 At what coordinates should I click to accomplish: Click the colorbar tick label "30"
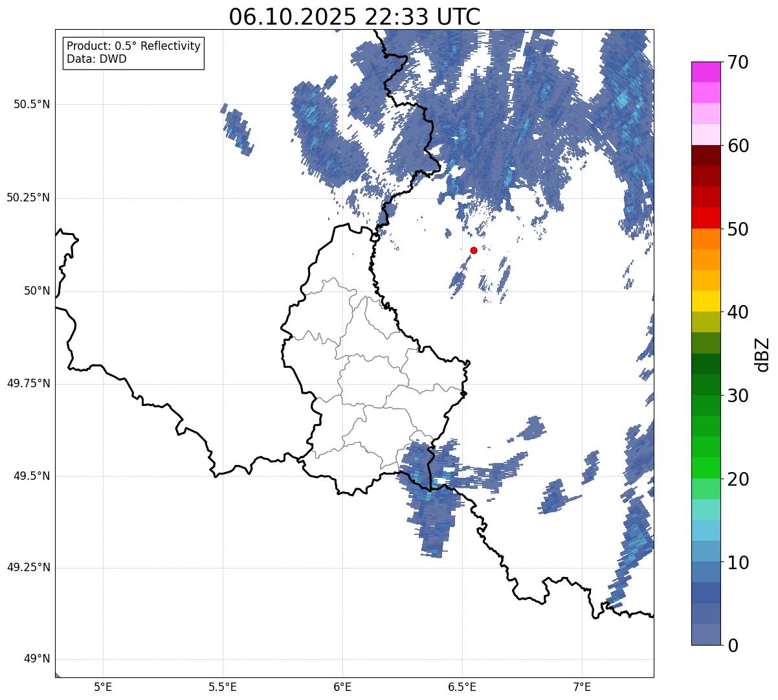click(738, 396)
